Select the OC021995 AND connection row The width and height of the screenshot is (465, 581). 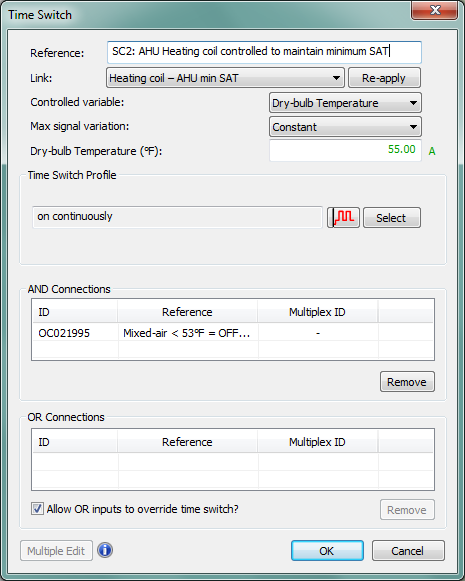pos(233,333)
